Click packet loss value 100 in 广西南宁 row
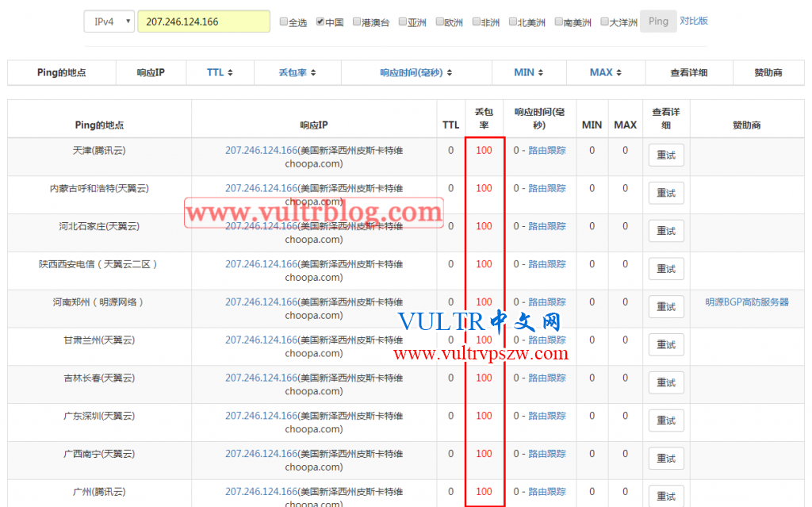 [484, 454]
